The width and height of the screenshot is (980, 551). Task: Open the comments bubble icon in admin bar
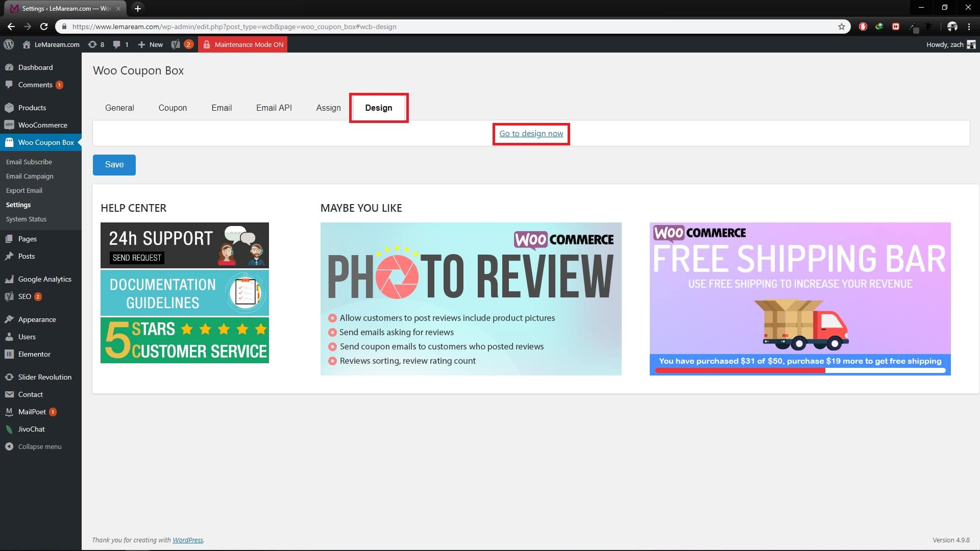[x=120, y=44]
